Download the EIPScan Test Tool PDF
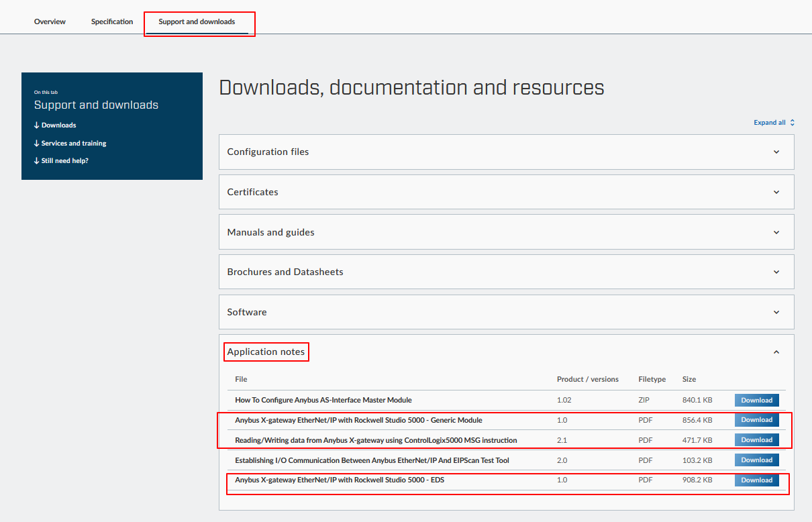Viewport: 812px width, 522px height. tap(757, 460)
